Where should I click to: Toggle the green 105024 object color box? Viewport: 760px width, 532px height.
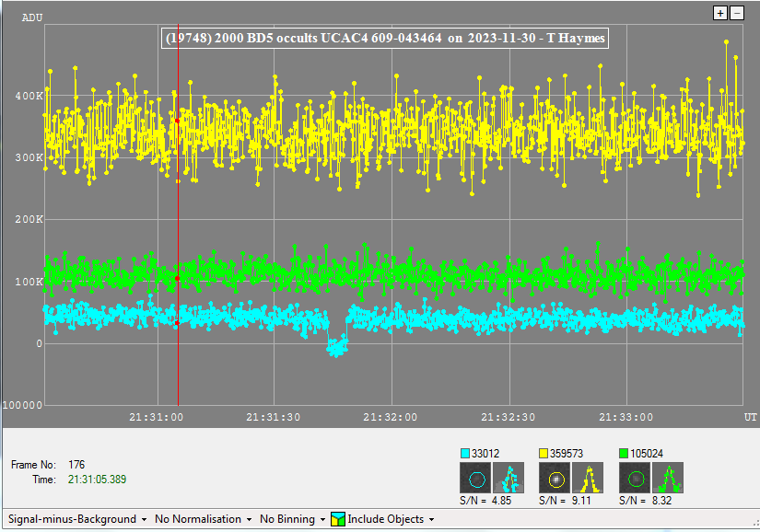624,453
